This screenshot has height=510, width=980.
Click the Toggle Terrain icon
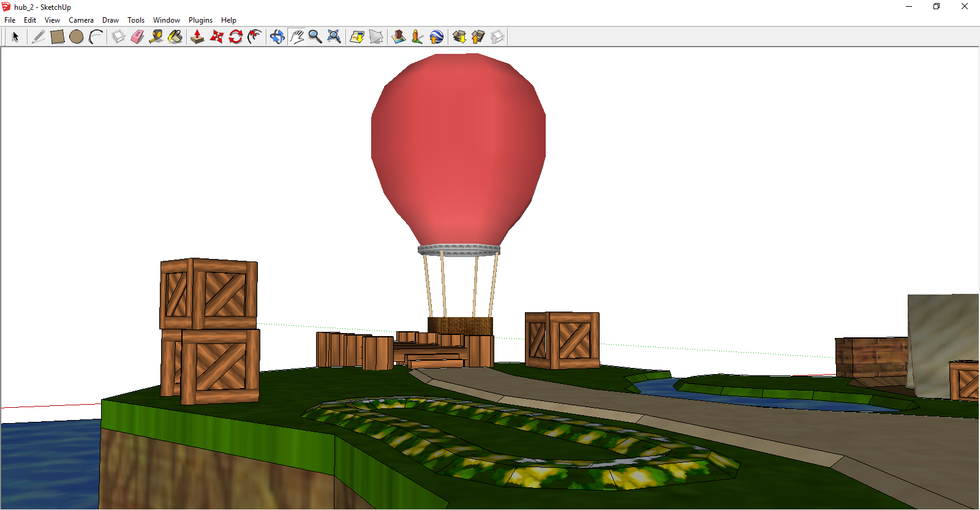pyautogui.click(x=376, y=37)
